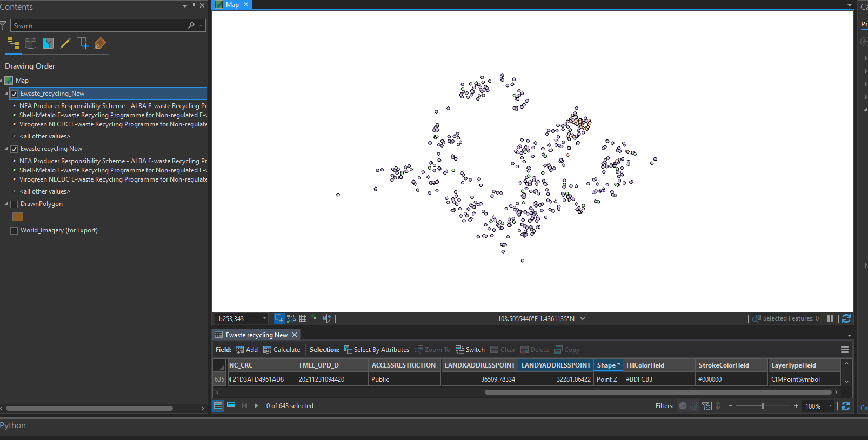Viewport: 868px width, 440px height.
Task: Check World_Imagery (for Export) layer
Action: 15,231
